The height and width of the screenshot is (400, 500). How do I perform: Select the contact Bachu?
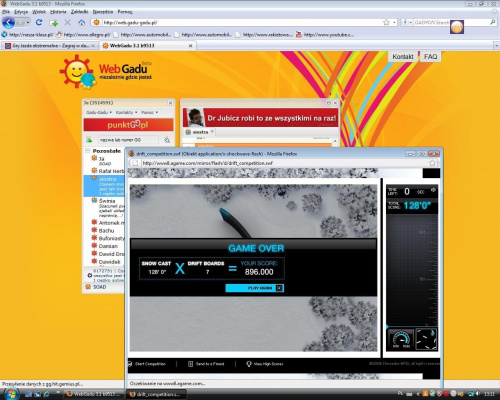(x=106, y=230)
